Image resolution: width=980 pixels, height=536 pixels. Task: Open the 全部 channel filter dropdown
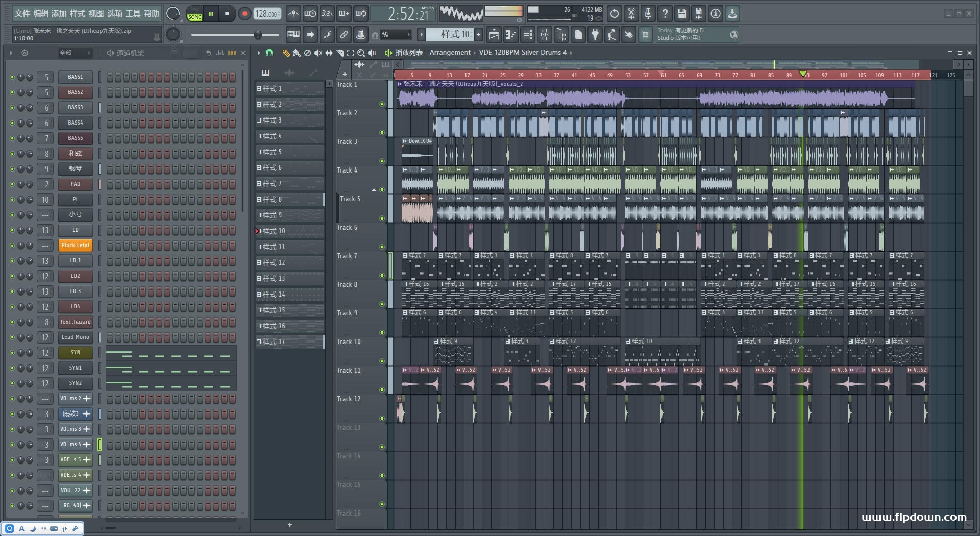click(x=74, y=53)
